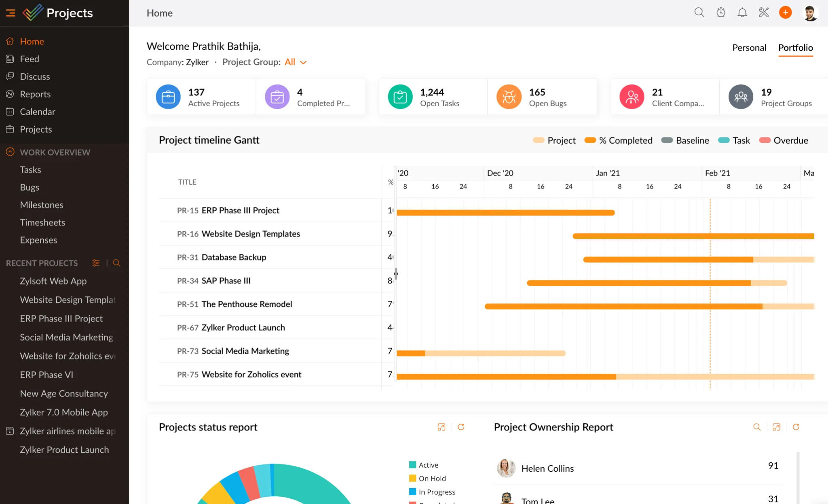Search recent projects with the magnifier icon
Screen dimensions: 828x504
coord(116,263)
